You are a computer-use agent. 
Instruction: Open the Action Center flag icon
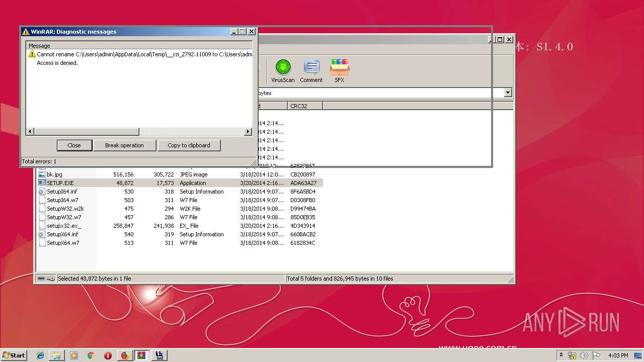click(x=596, y=355)
